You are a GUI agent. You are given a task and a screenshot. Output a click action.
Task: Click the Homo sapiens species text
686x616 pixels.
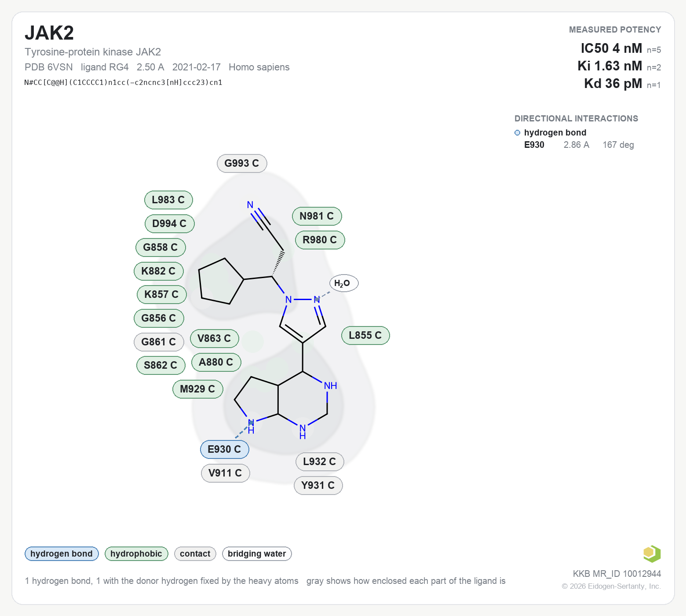(259, 67)
